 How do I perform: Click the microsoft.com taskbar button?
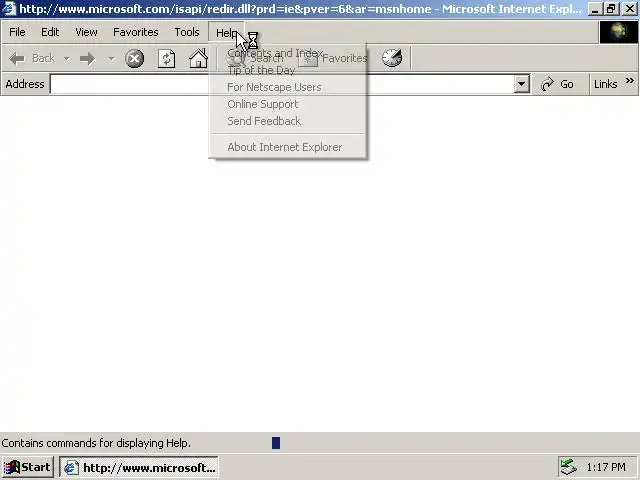139,467
